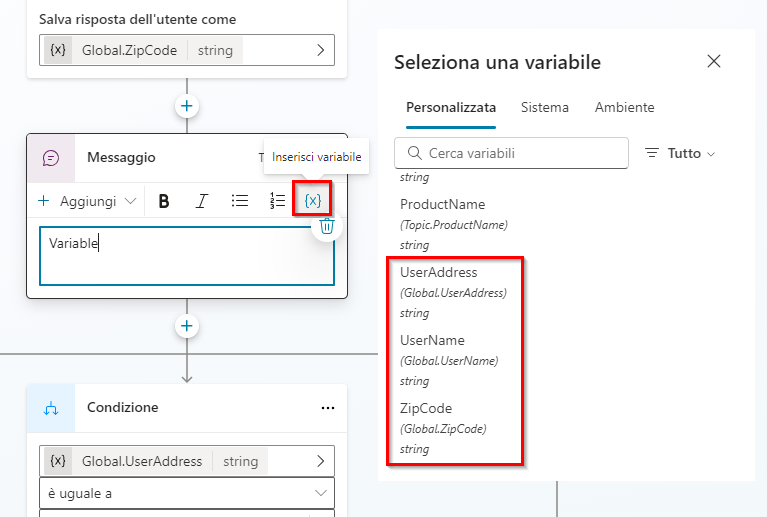Apply italic formatting to message text

(202, 201)
